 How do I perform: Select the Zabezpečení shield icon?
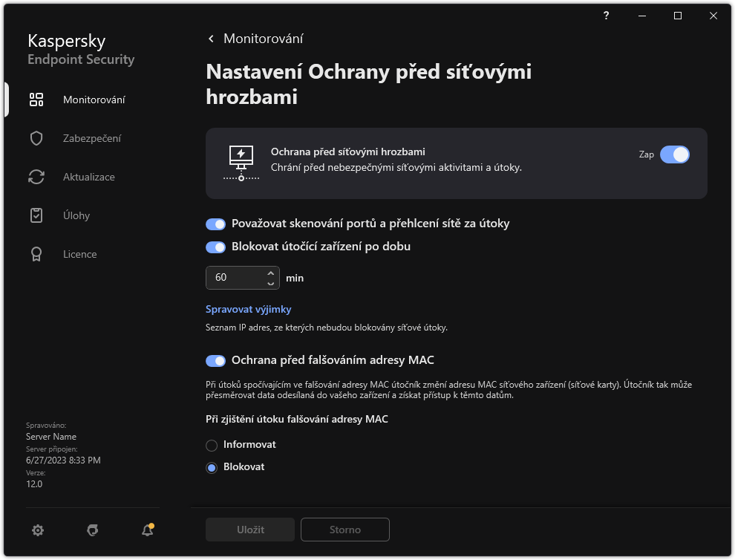click(x=36, y=137)
